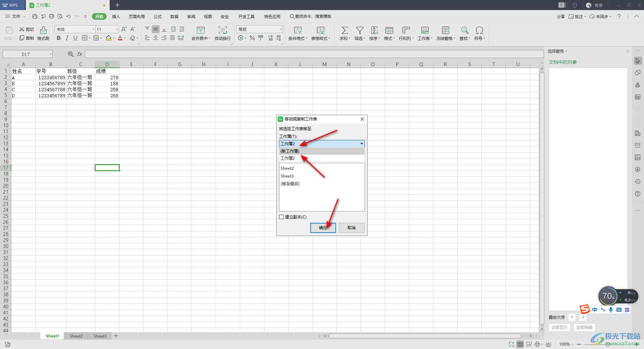Click the decrease font size icon
This screenshot has width=644, height=349.
(133, 29)
